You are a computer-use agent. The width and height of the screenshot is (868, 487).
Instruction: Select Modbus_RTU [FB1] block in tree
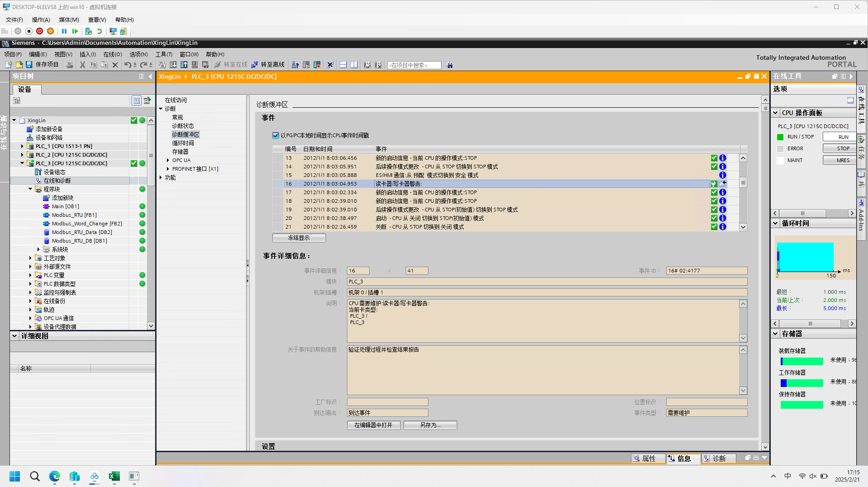pos(74,215)
